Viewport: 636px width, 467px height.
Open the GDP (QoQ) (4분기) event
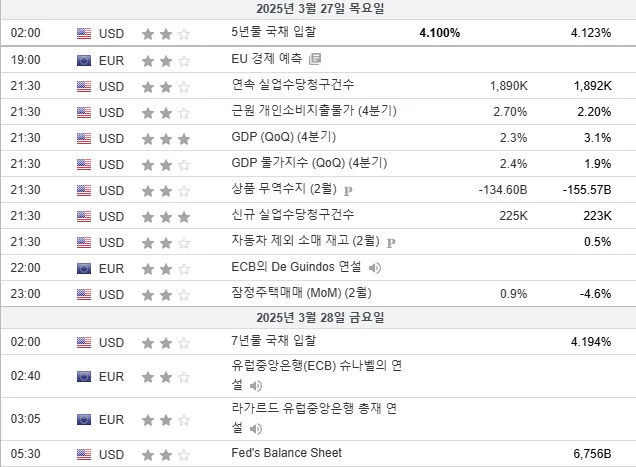click(284, 137)
